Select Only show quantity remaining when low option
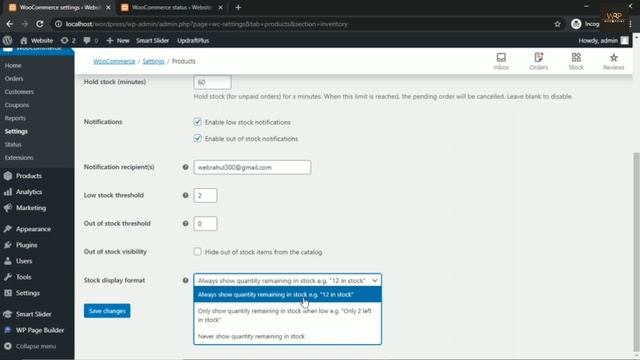 tap(288, 316)
